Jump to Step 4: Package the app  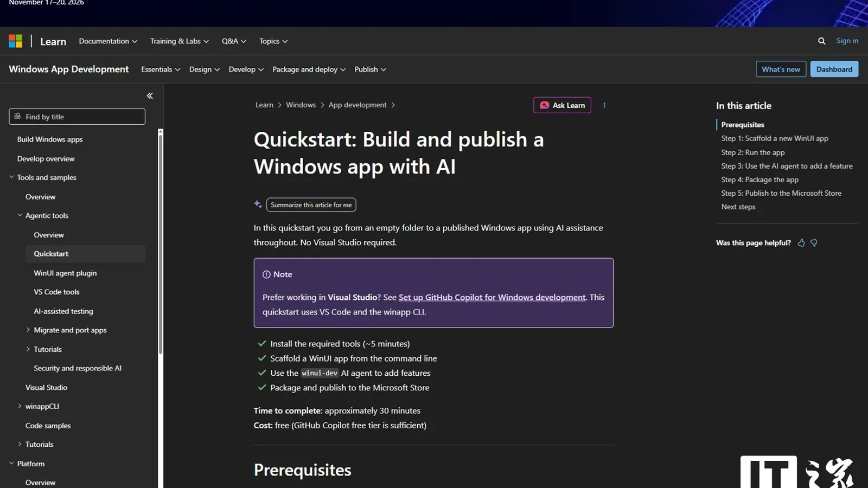tap(760, 179)
